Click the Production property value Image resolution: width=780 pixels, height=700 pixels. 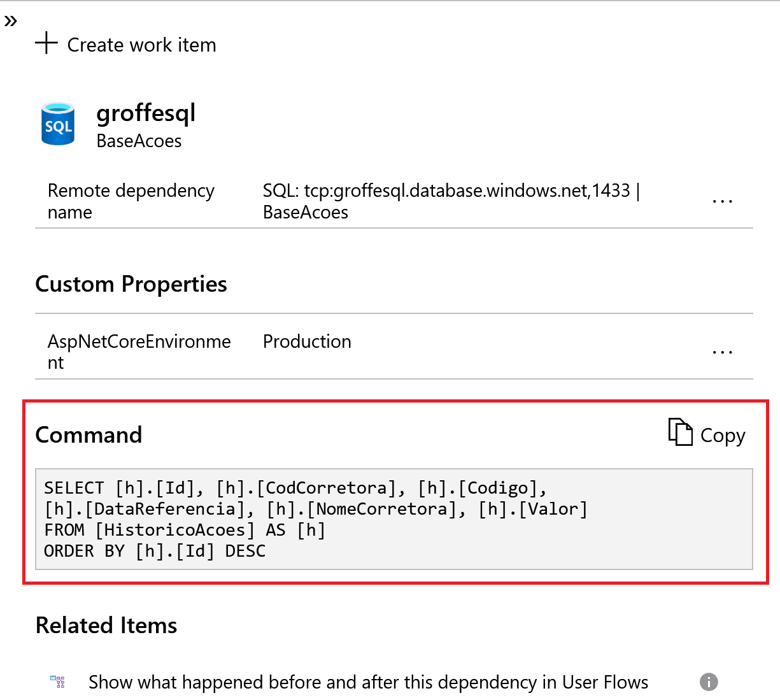pyautogui.click(x=307, y=341)
